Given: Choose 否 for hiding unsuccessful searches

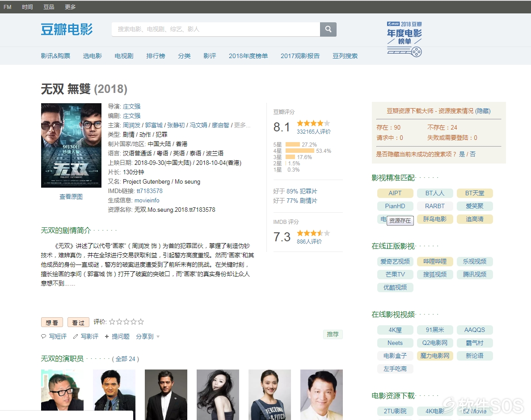Looking at the screenshot, I should (x=473, y=154).
